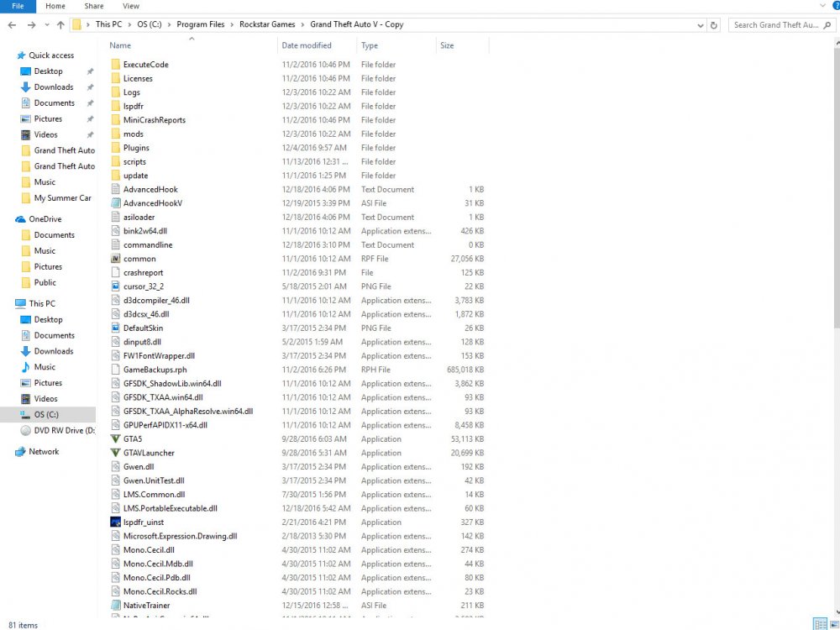Click the OneDrive cloud icon
The height and width of the screenshot is (630, 840).
(x=20, y=219)
